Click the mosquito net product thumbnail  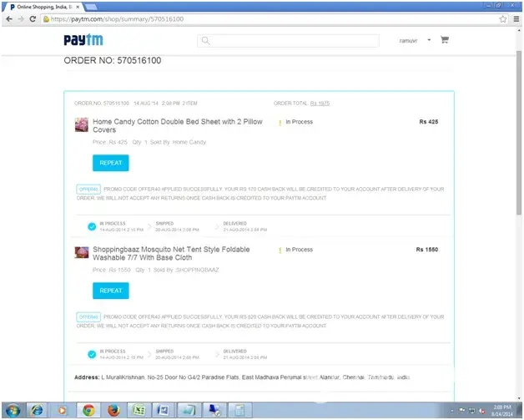tap(82, 252)
